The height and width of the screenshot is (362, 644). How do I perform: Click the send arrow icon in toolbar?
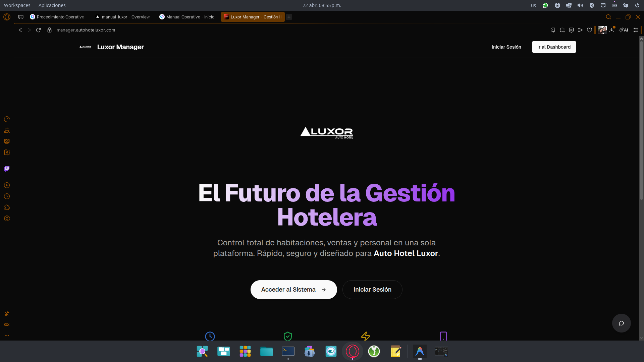click(580, 30)
